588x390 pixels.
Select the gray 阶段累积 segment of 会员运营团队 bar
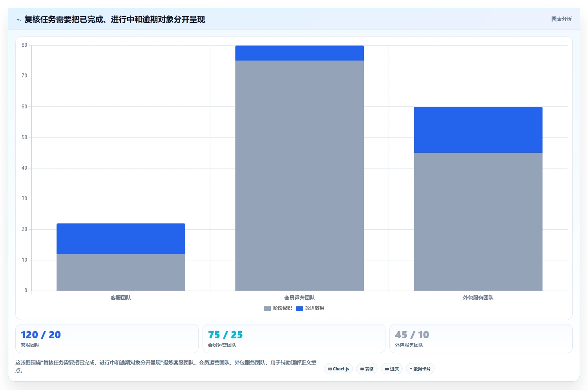click(299, 176)
